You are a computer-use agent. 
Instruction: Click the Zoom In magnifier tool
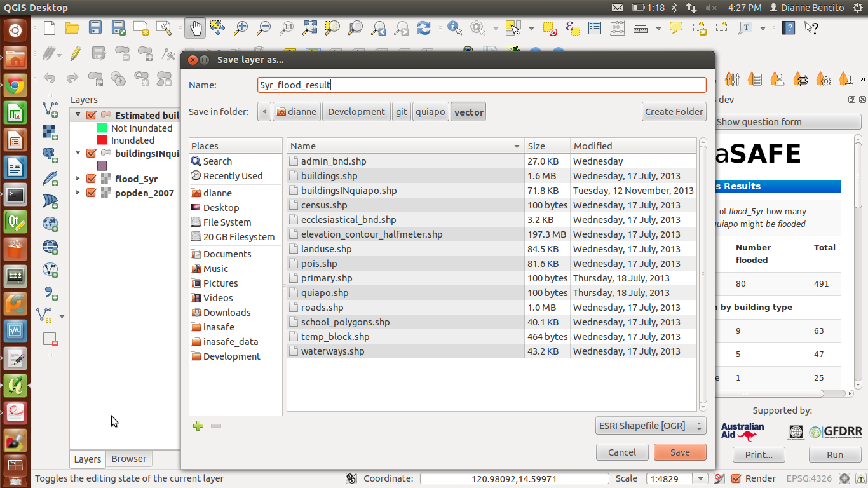pos(241,28)
